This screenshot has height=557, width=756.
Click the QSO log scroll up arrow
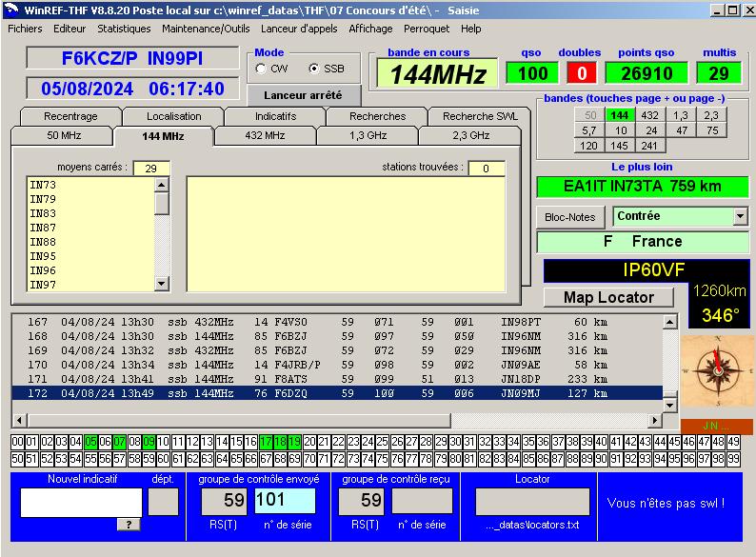(669, 322)
